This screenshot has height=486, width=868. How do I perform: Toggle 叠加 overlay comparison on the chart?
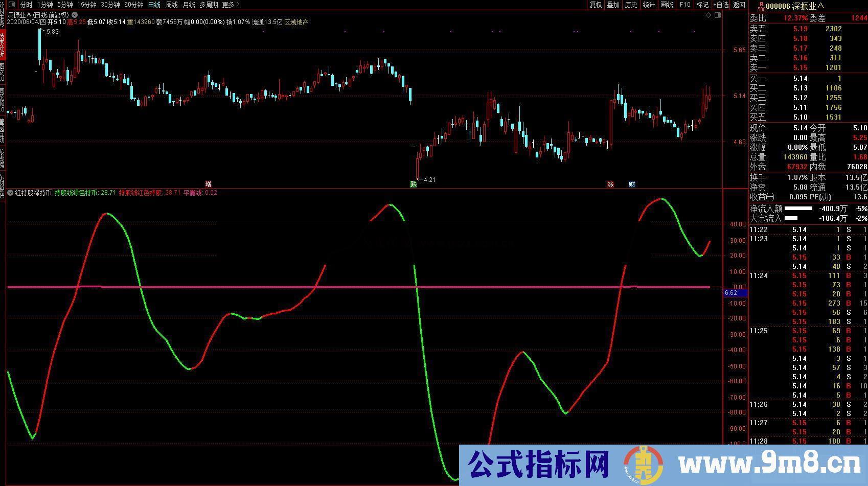point(613,4)
